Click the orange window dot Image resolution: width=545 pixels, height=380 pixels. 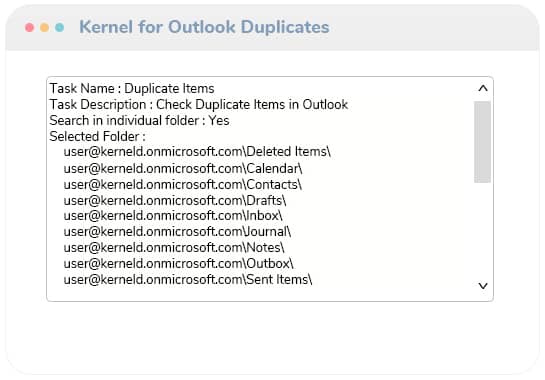[44, 27]
